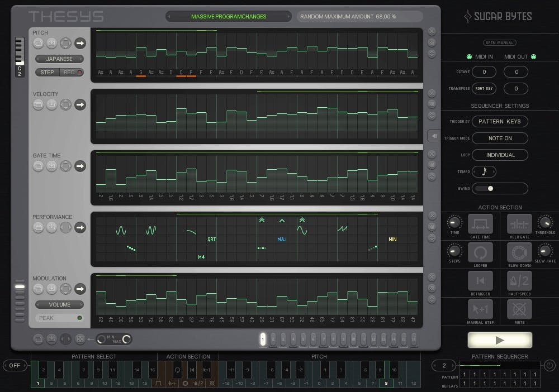The height and width of the screenshot is (392, 559).
Task: Toggle STEP mode in the Pitch section
Action: point(47,72)
